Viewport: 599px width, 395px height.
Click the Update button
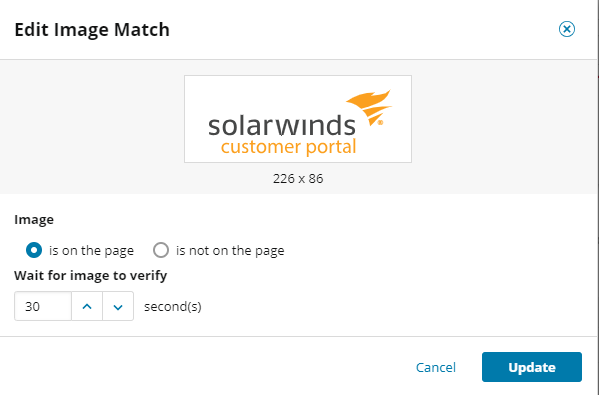pyautogui.click(x=532, y=367)
